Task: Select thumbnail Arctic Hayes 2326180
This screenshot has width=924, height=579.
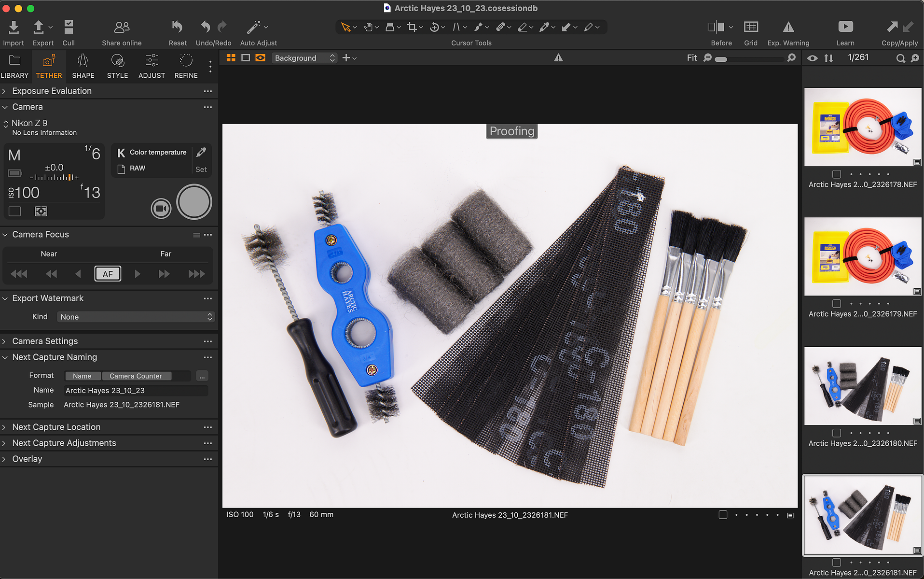Action: (863, 386)
